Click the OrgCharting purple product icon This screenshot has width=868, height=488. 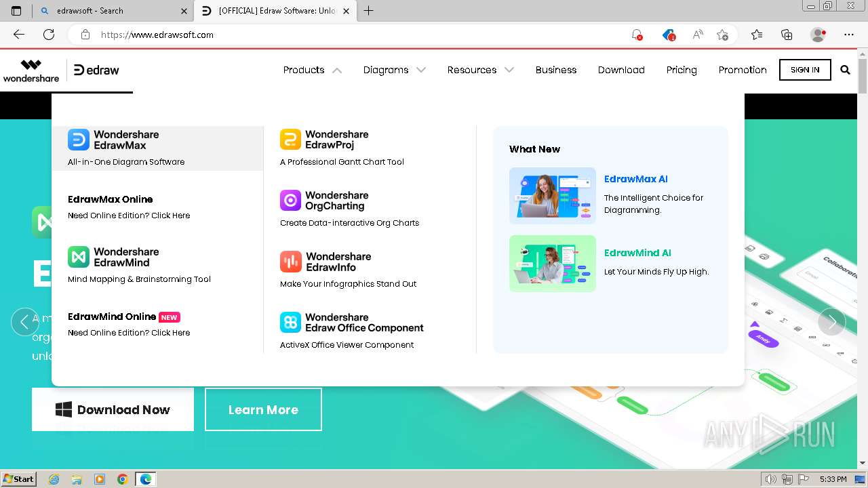click(290, 201)
